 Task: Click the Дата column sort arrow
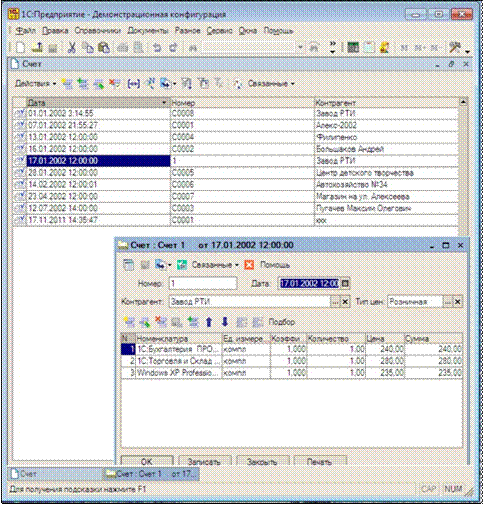164,102
